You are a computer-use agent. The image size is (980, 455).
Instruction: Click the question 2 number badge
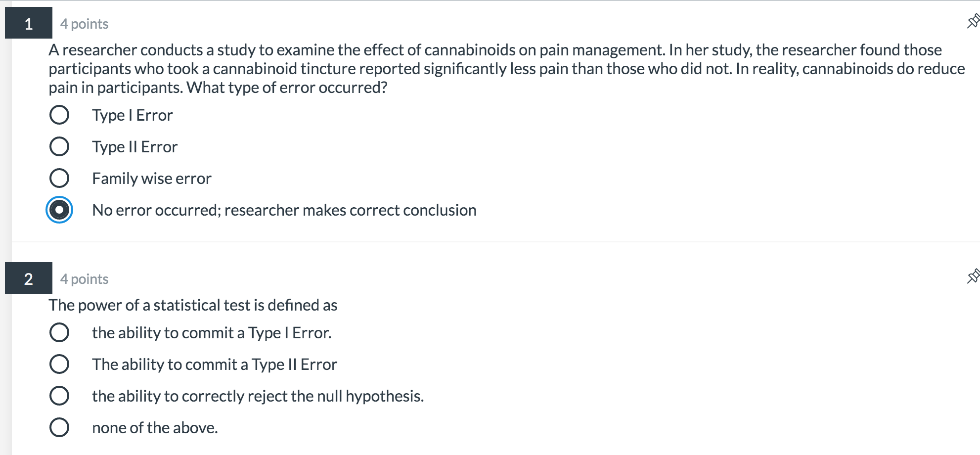[29, 278]
